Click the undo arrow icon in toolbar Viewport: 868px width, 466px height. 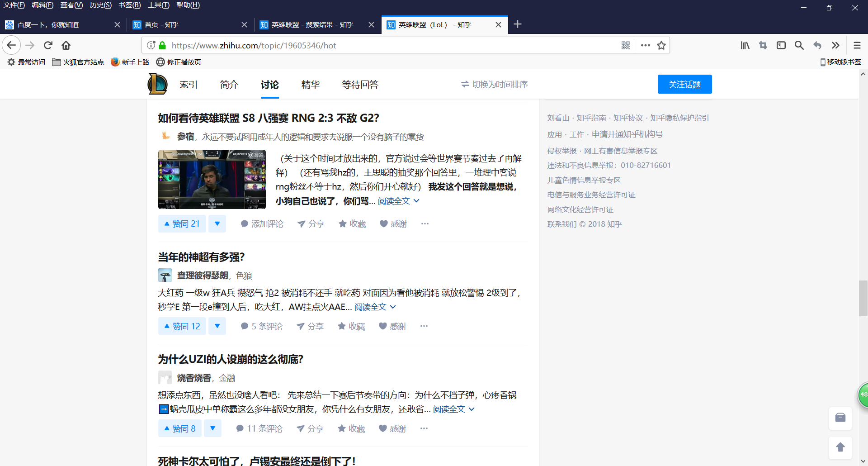tap(817, 45)
